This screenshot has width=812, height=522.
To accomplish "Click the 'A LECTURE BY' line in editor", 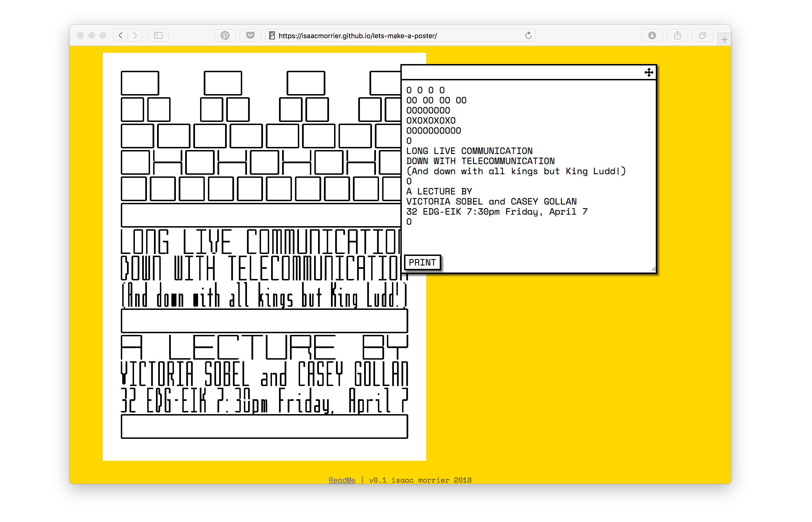I will 439,192.
